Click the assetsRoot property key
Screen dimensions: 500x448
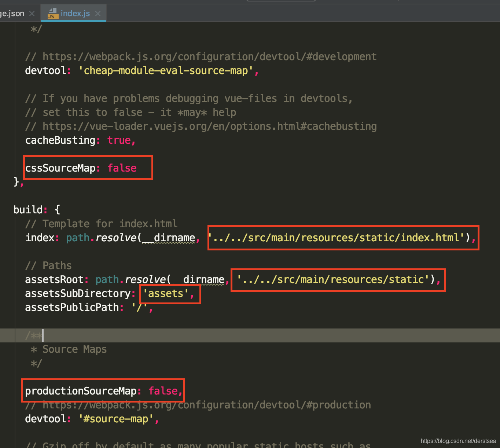click(x=54, y=279)
